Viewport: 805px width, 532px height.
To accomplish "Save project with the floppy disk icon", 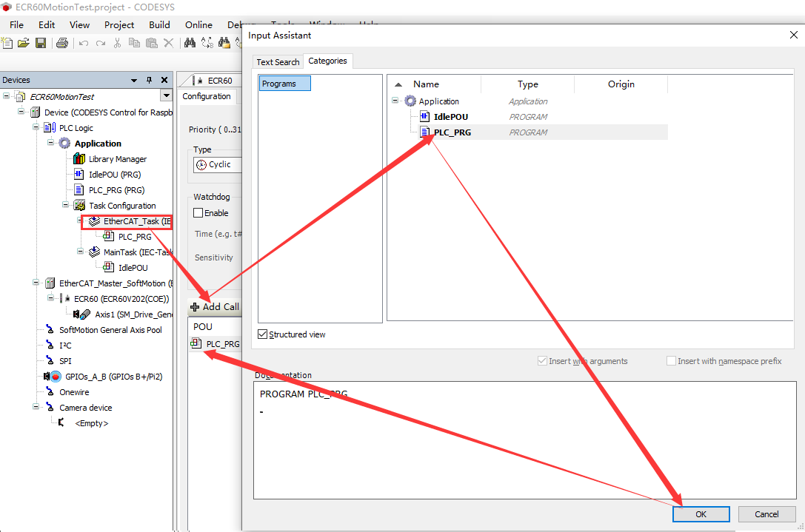I will click(41, 43).
